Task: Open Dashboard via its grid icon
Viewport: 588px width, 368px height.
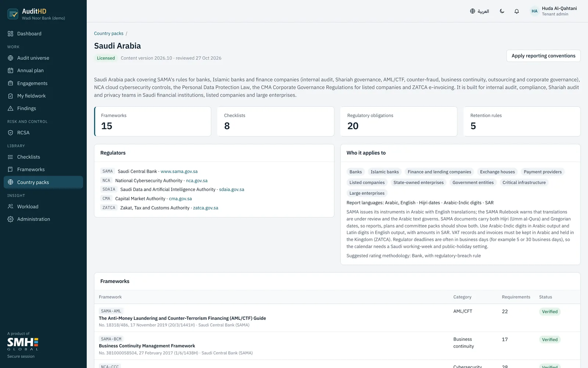Action: pyautogui.click(x=10, y=33)
